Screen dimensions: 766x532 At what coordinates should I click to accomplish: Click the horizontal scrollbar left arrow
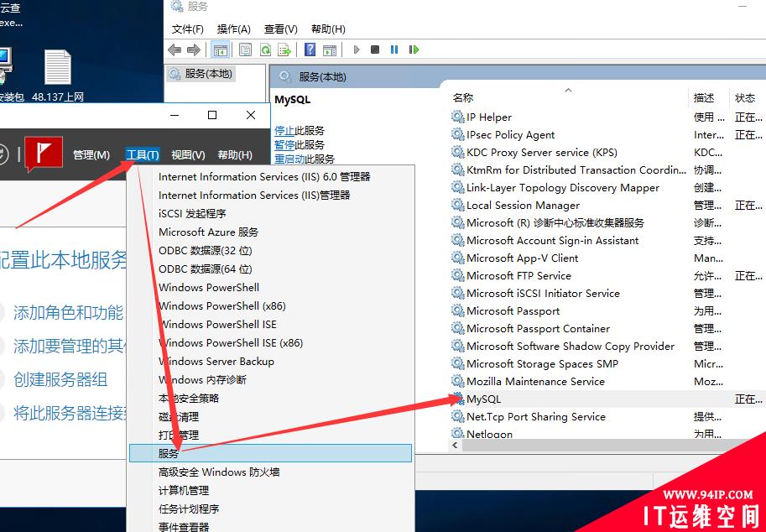pos(456,445)
